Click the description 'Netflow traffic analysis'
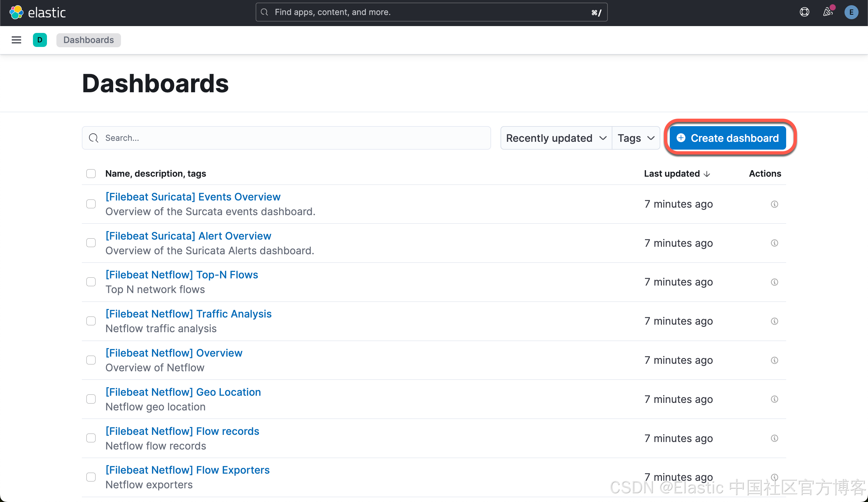Viewport: 868px width, 502px height. point(161,329)
